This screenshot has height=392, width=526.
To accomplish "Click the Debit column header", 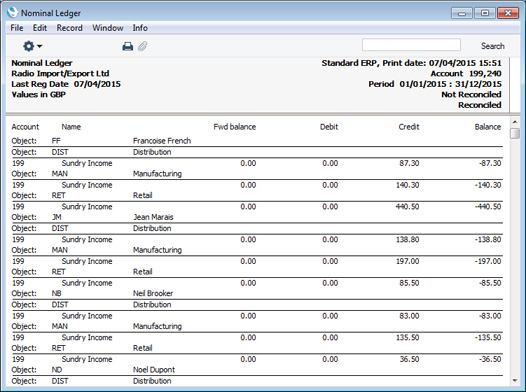I will coord(329,127).
